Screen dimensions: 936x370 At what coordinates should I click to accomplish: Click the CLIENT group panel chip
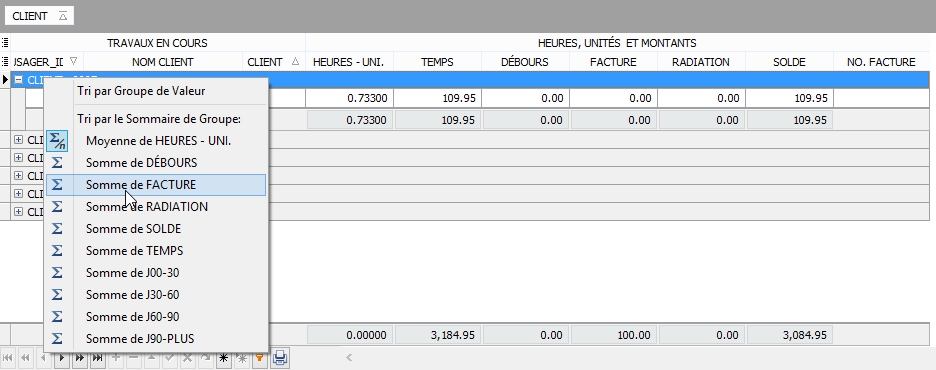click(x=39, y=16)
